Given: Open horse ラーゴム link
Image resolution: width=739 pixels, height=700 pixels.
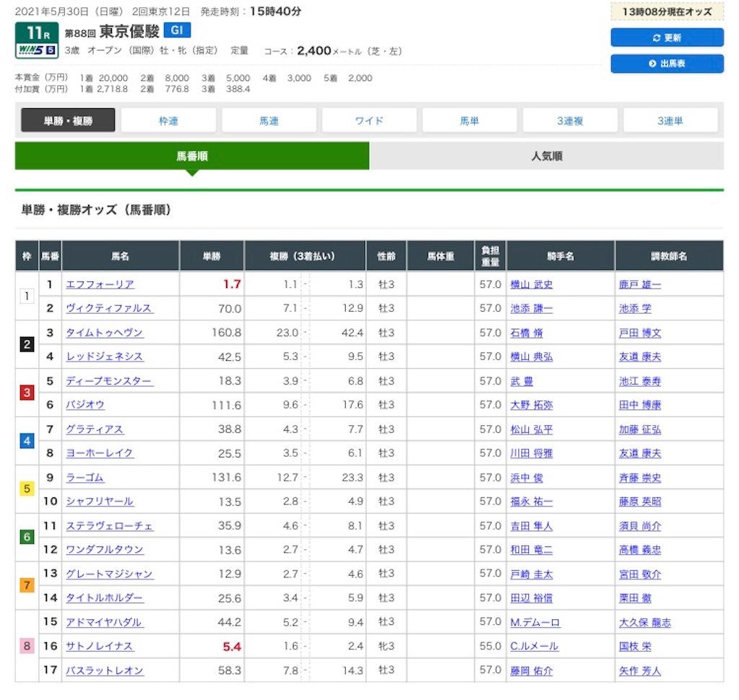Looking at the screenshot, I should point(85,478).
